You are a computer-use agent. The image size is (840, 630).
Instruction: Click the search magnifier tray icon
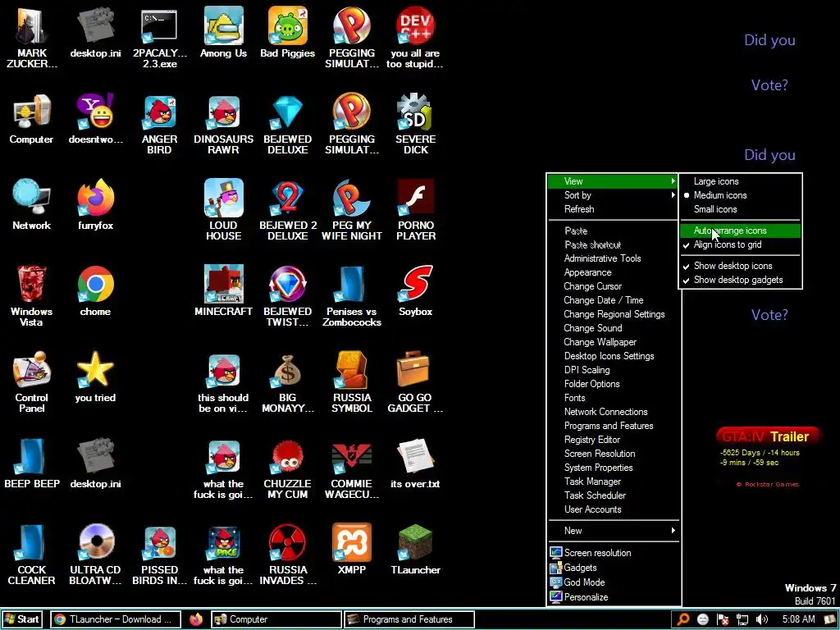(x=683, y=619)
